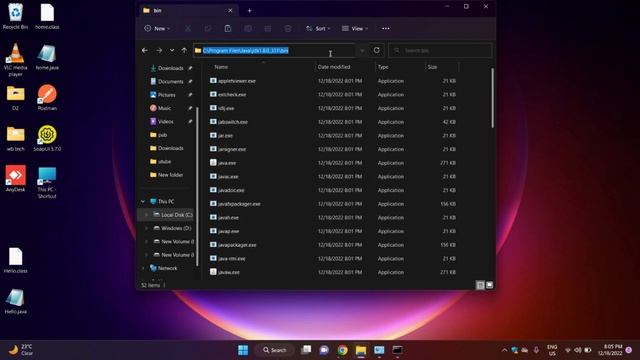Switch to large thumbnails view button

489,285
